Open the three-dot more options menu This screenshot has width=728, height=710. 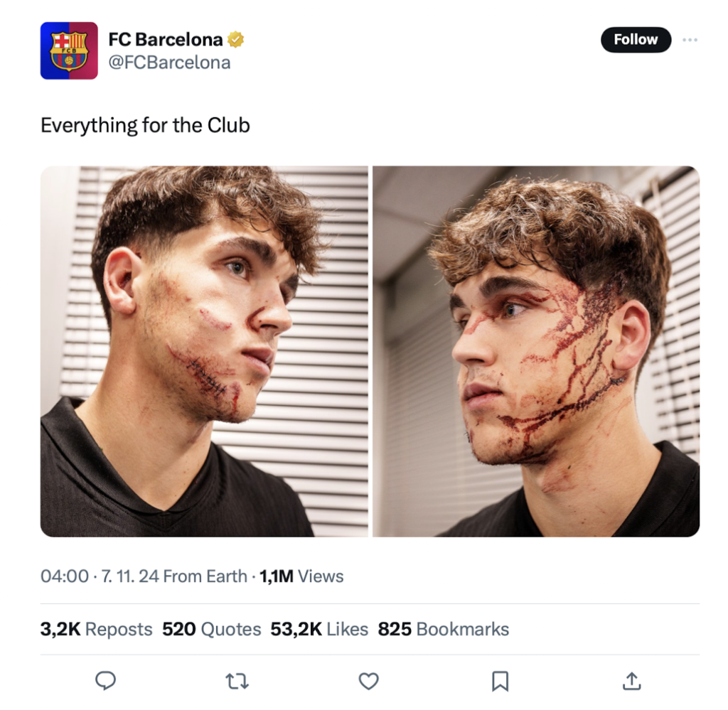[690, 40]
